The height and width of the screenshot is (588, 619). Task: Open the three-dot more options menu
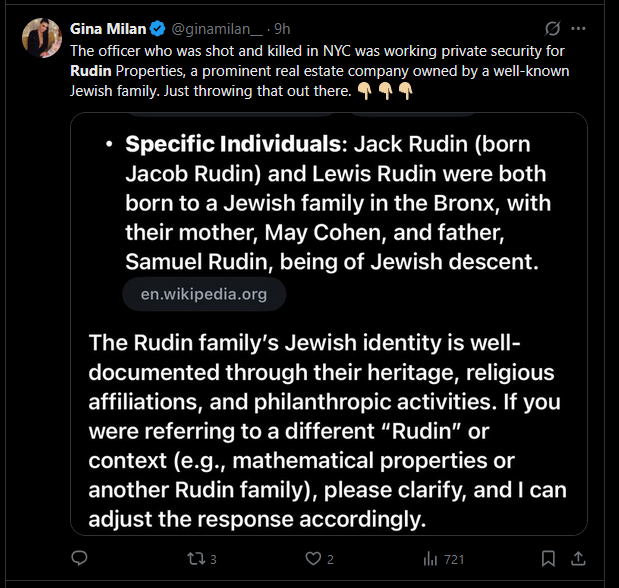578,28
